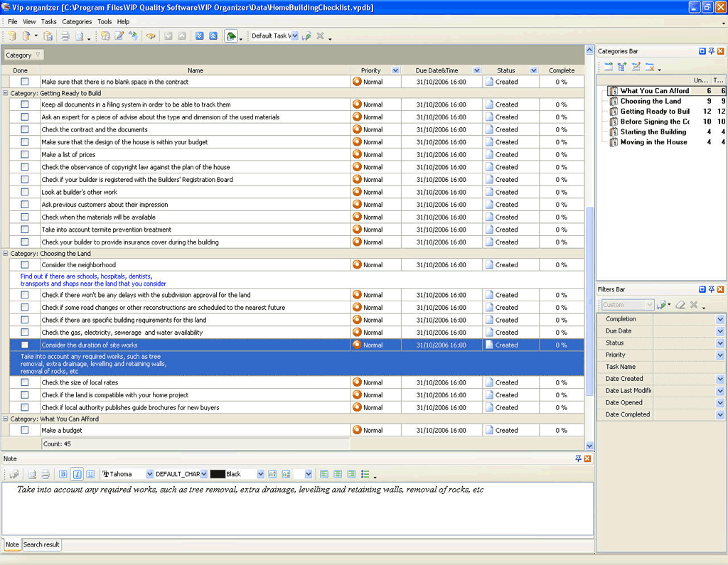Select 'Moving in the House' category in the tree
This screenshot has width=728, height=565.
653,142
